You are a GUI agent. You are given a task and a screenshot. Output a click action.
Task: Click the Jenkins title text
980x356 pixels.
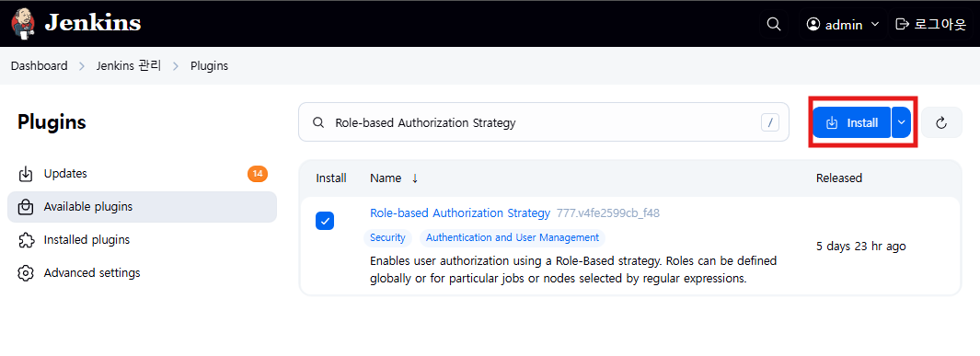(93, 23)
